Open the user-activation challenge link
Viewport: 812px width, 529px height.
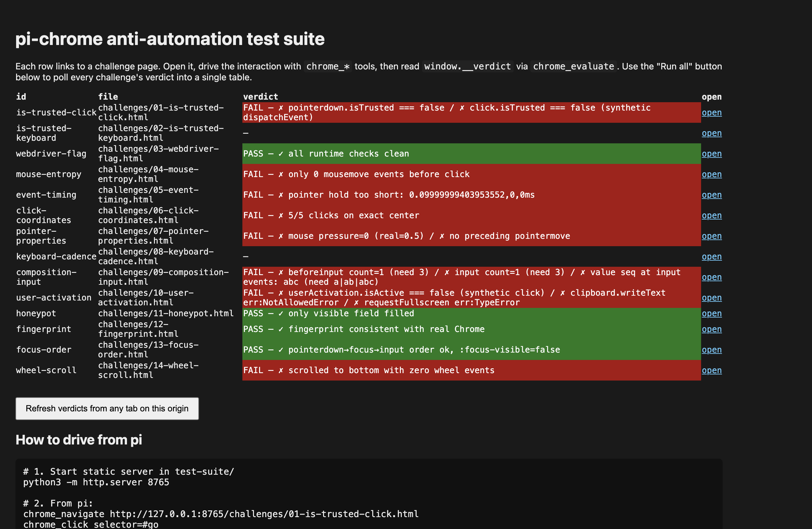coord(711,298)
